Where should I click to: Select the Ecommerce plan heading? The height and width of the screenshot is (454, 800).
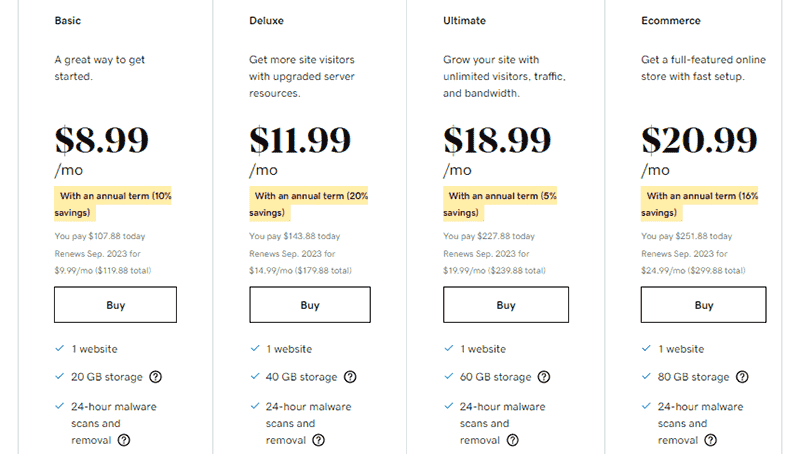pos(671,19)
